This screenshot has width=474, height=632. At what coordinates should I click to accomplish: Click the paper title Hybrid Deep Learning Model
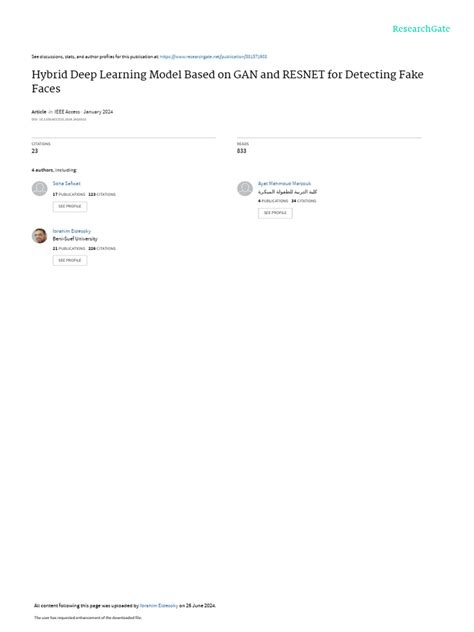point(228,81)
